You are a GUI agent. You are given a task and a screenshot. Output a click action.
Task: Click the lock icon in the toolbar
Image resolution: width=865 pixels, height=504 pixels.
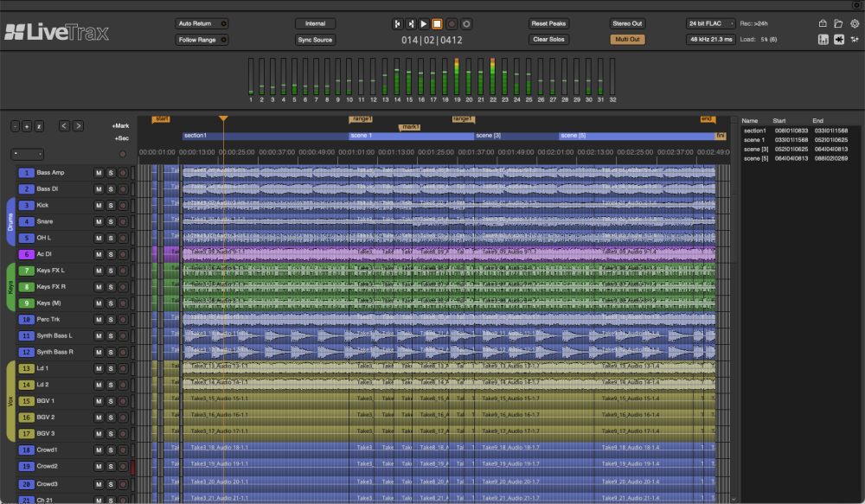[823, 23]
